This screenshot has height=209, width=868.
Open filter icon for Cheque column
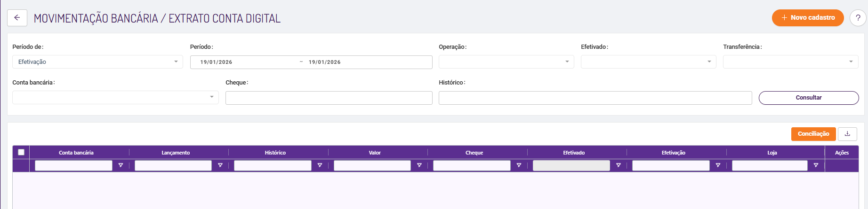tap(519, 165)
